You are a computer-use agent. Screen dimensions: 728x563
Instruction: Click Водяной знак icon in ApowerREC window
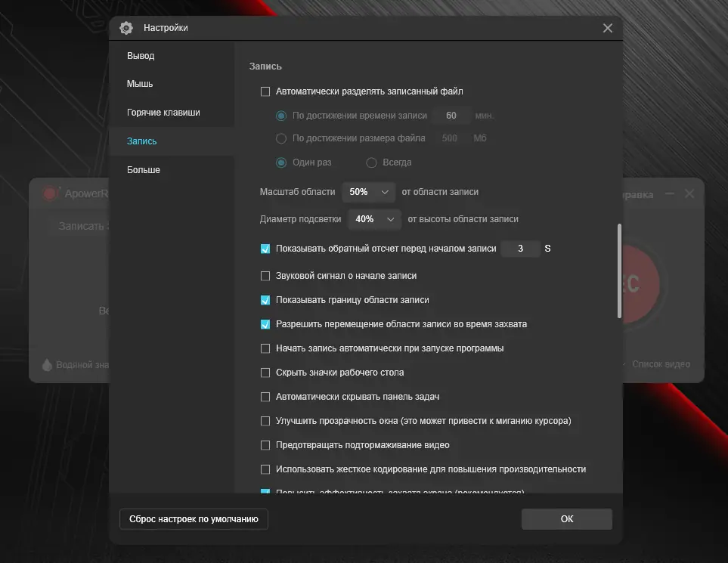(x=47, y=365)
